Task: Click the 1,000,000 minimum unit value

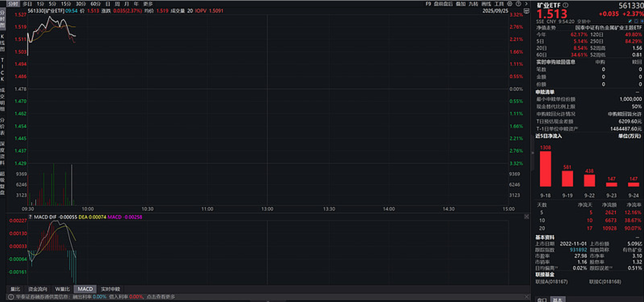Action: point(630,99)
